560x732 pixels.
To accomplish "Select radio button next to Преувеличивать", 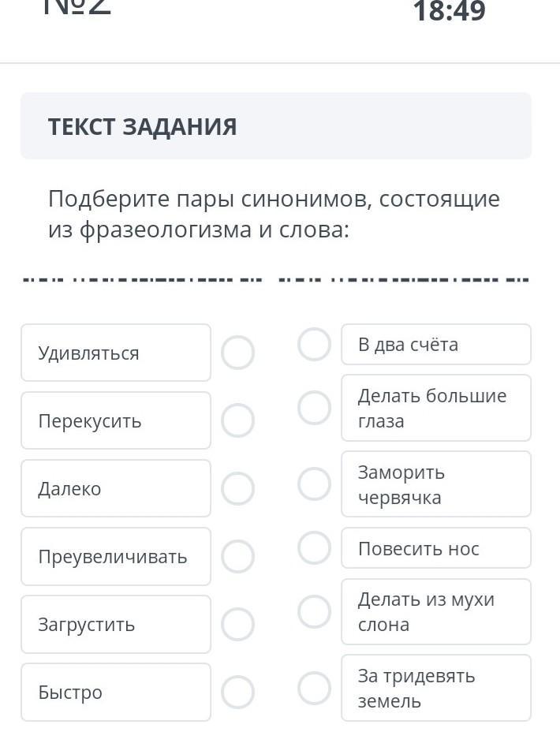I will click(237, 556).
